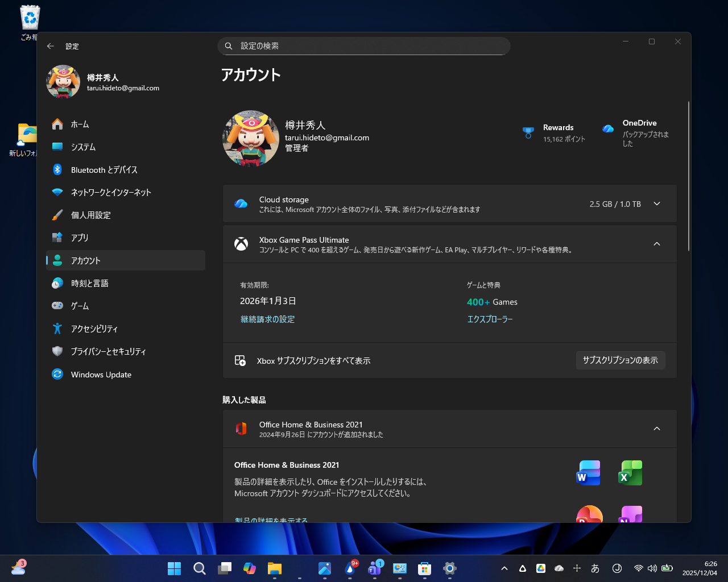Open File Explorer from the taskbar
728x582 pixels.
point(274,568)
